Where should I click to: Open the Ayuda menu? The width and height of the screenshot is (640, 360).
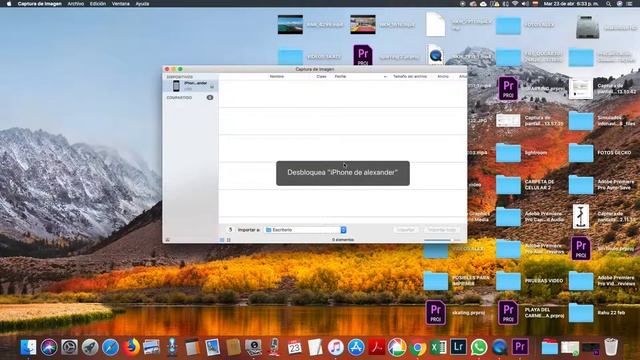click(142, 4)
